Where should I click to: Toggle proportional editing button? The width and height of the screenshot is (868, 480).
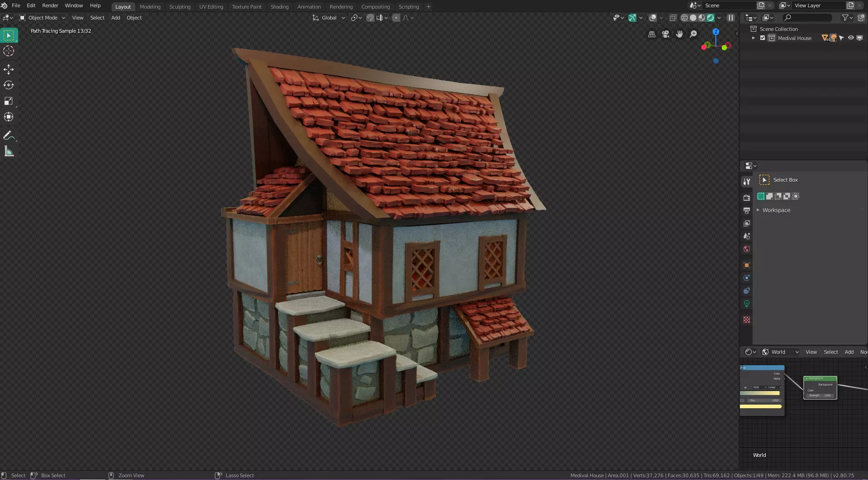396,18
